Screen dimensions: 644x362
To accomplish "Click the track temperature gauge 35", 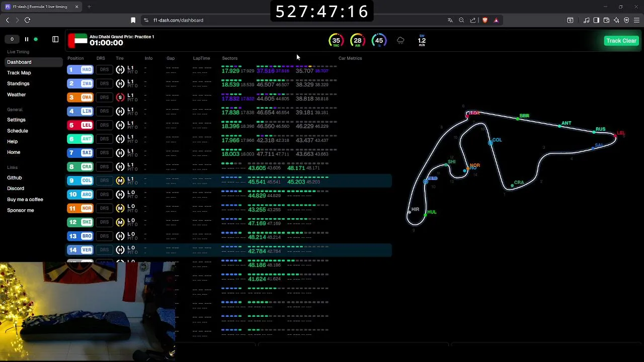I will 336,41.
